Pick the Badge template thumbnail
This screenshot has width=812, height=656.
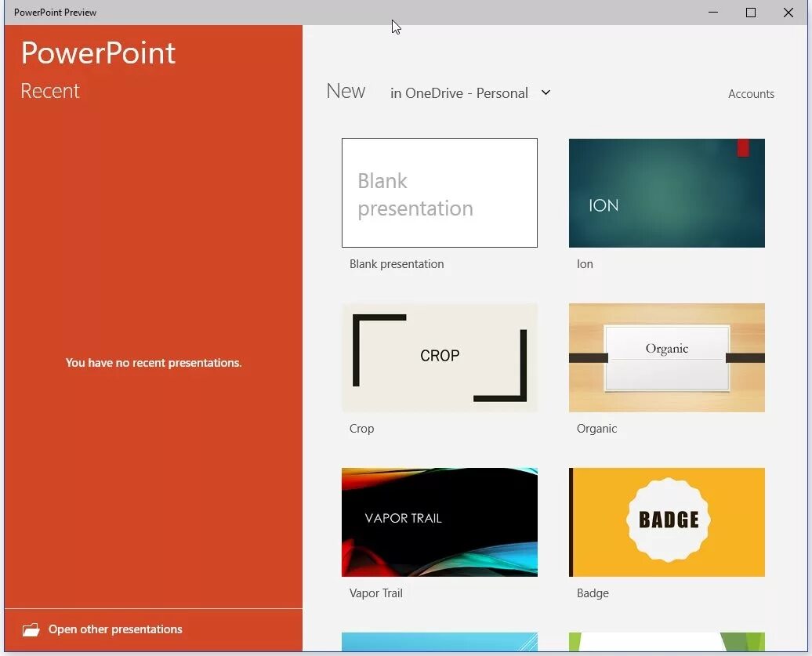coord(666,522)
